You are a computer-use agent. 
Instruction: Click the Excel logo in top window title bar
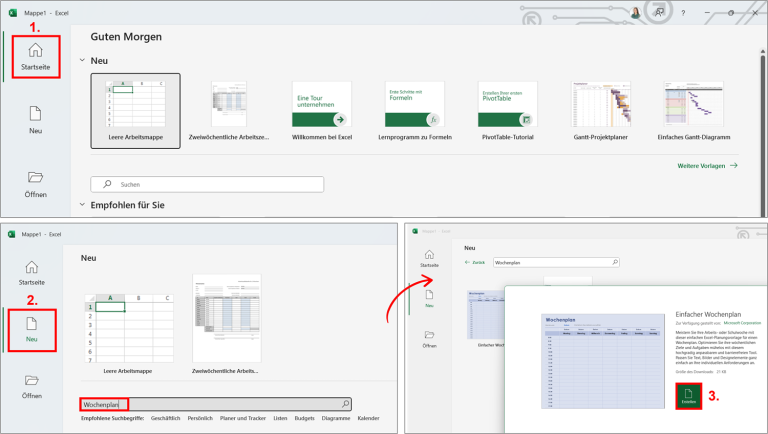coord(13,13)
